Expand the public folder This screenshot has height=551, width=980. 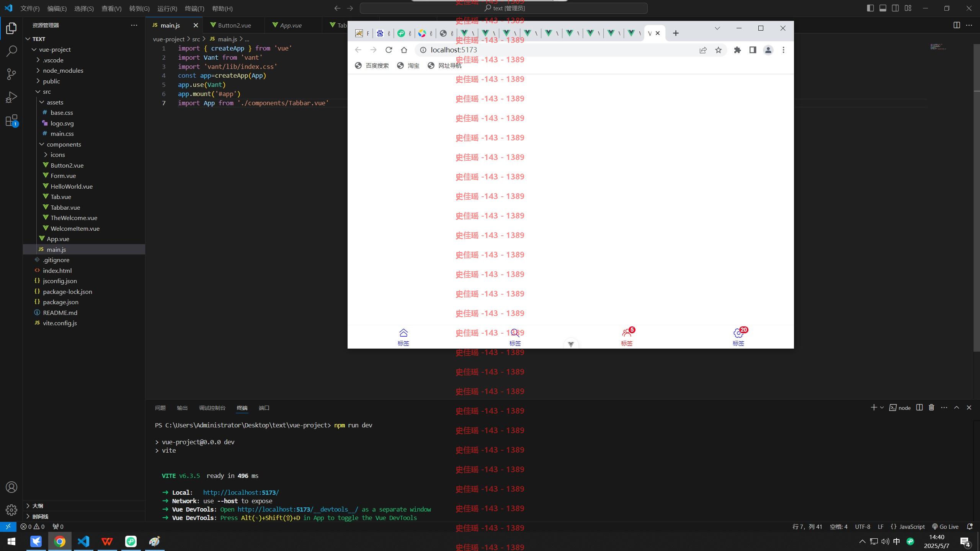(84, 81)
